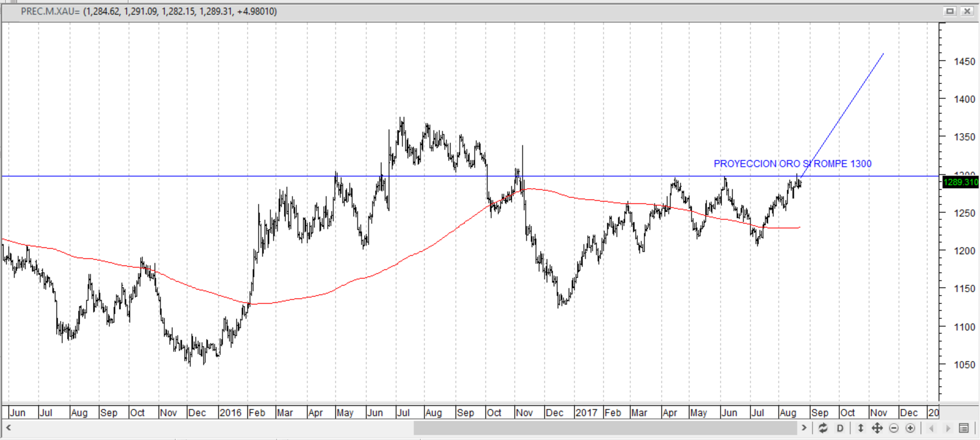Click the 1400 price axis label

965,99
